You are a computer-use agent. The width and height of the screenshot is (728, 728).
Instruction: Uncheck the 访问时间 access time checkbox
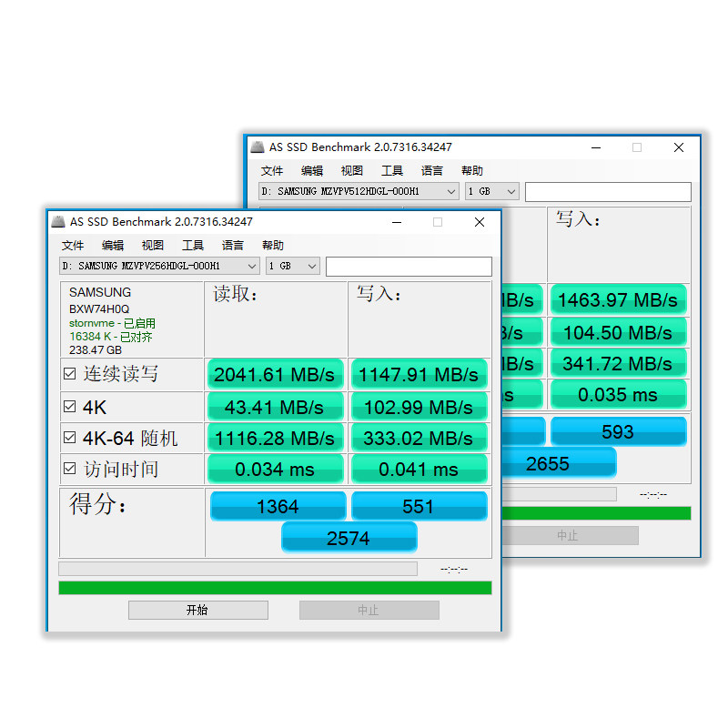point(70,469)
